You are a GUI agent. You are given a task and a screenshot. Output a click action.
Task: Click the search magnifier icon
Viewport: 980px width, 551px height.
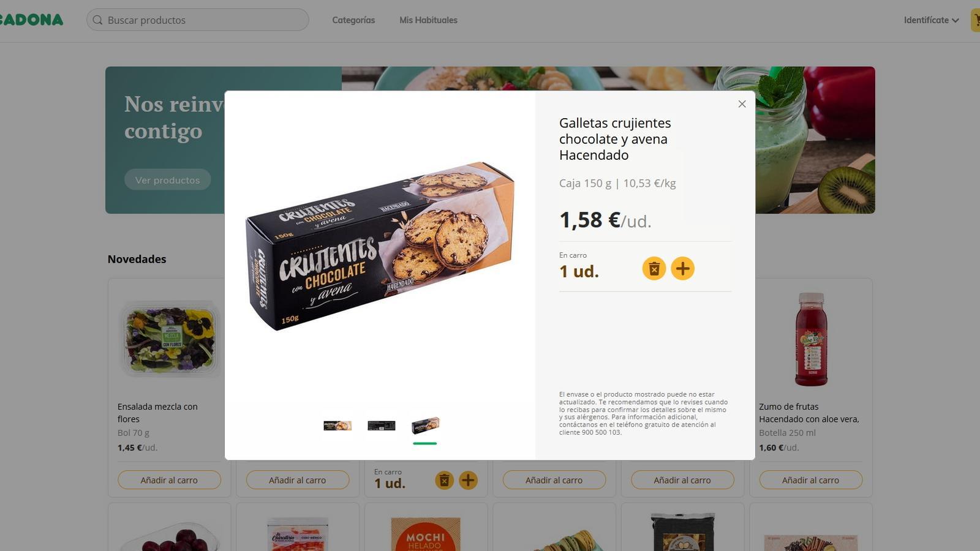pos(97,20)
